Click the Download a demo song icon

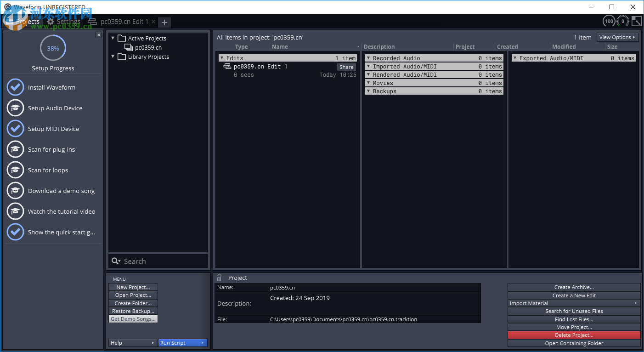coord(15,191)
